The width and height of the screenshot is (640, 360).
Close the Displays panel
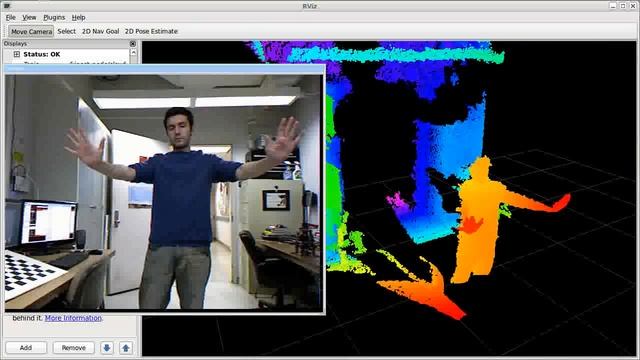coord(133,44)
